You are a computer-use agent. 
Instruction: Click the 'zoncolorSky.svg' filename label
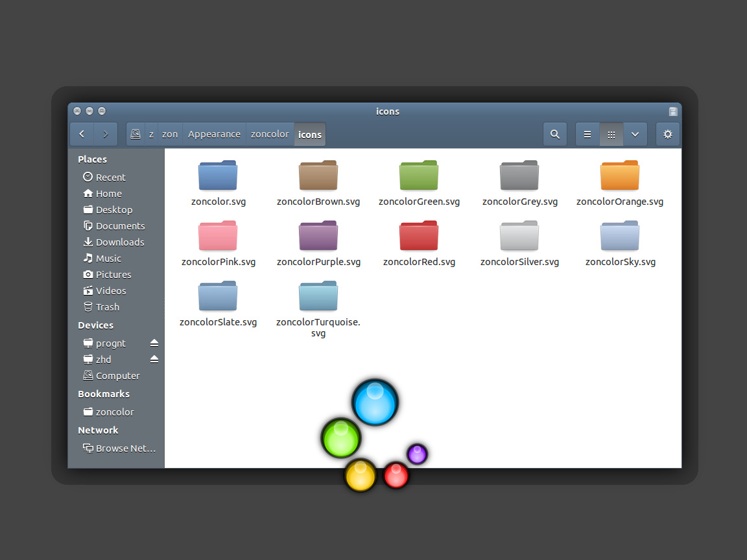[621, 262]
